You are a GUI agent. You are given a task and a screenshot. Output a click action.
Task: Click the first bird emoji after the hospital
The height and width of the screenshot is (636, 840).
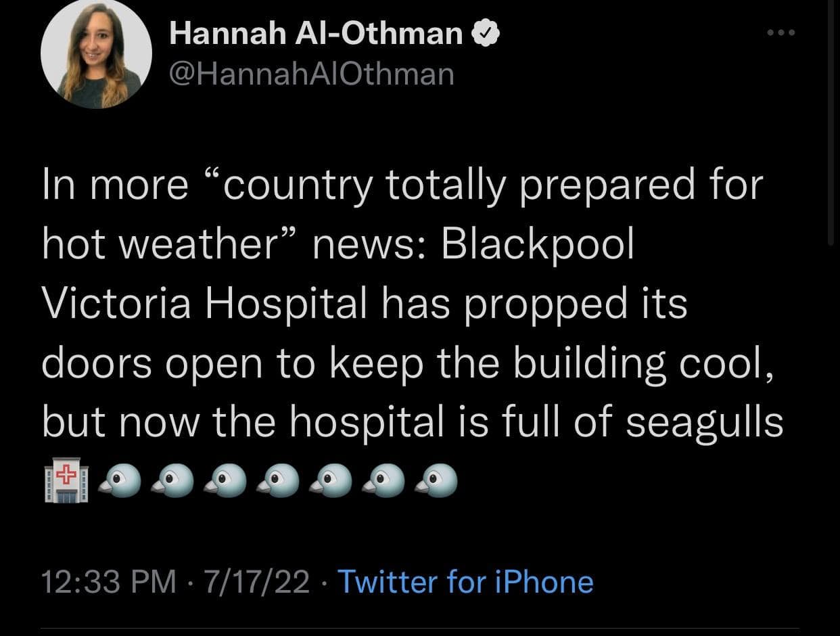(x=119, y=481)
